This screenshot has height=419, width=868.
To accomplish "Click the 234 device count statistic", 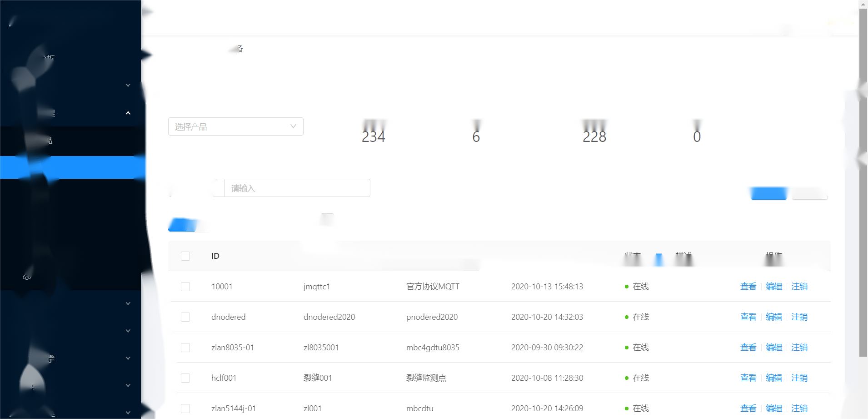I will click(x=373, y=136).
